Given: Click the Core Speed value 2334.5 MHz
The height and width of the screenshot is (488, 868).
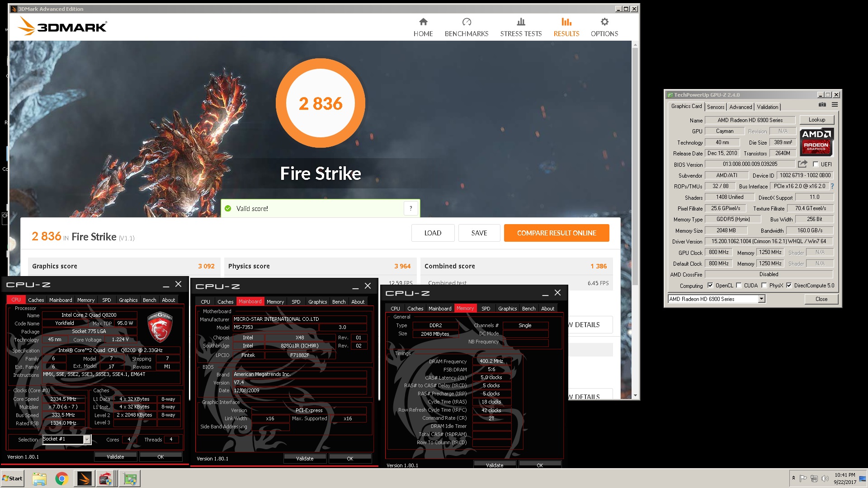Looking at the screenshot, I should [63, 399].
